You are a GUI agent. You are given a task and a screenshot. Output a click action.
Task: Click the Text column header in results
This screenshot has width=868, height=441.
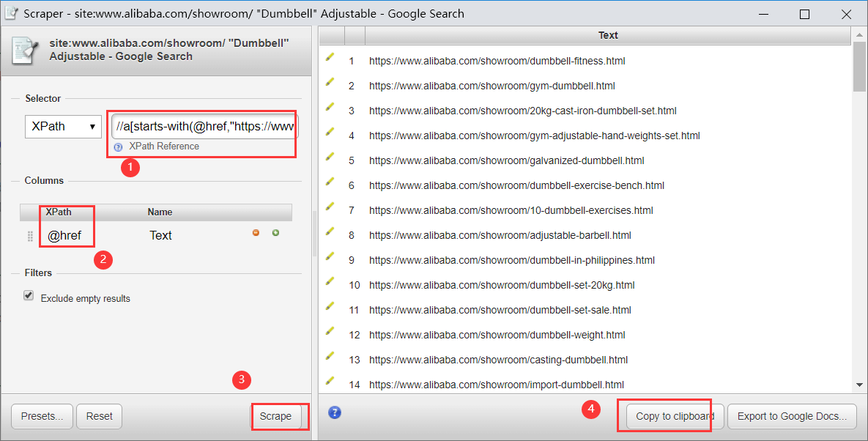click(x=608, y=35)
